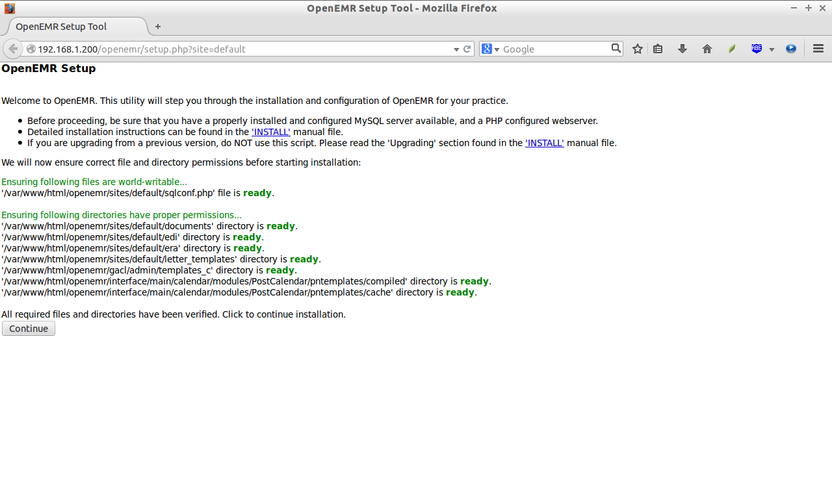Click 'All required files and directories have been verified' text
The width and height of the screenshot is (832, 504).
(x=110, y=314)
